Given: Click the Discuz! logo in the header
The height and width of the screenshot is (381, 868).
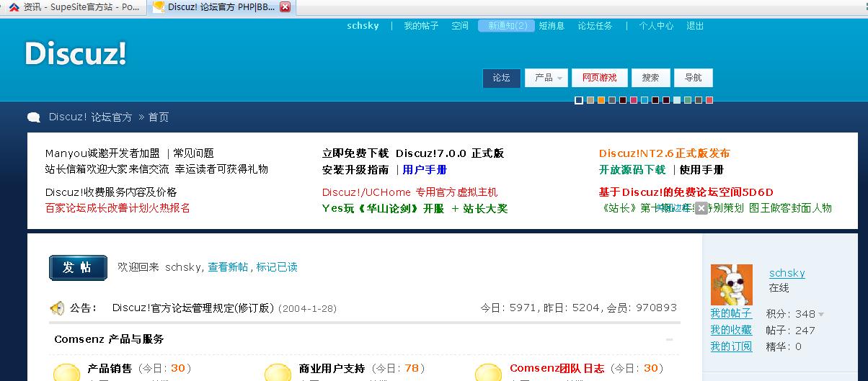Looking at the screenshot, I should pyautogui.click(x=76, y=54).
